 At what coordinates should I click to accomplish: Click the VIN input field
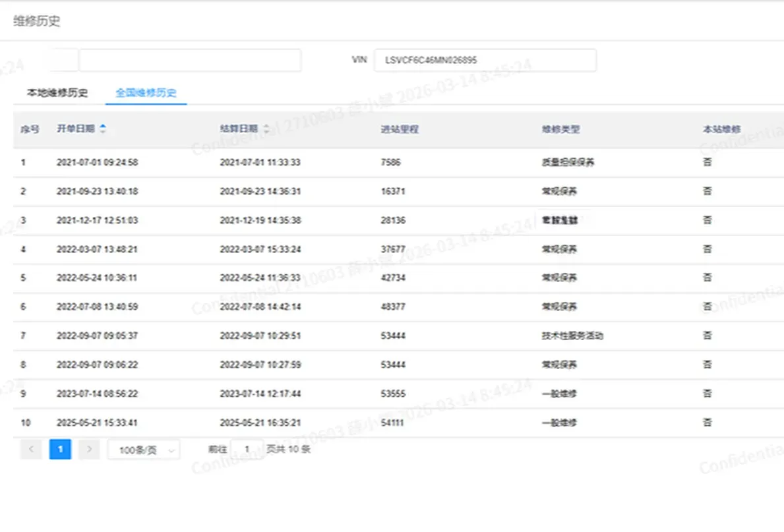(485, 59)
